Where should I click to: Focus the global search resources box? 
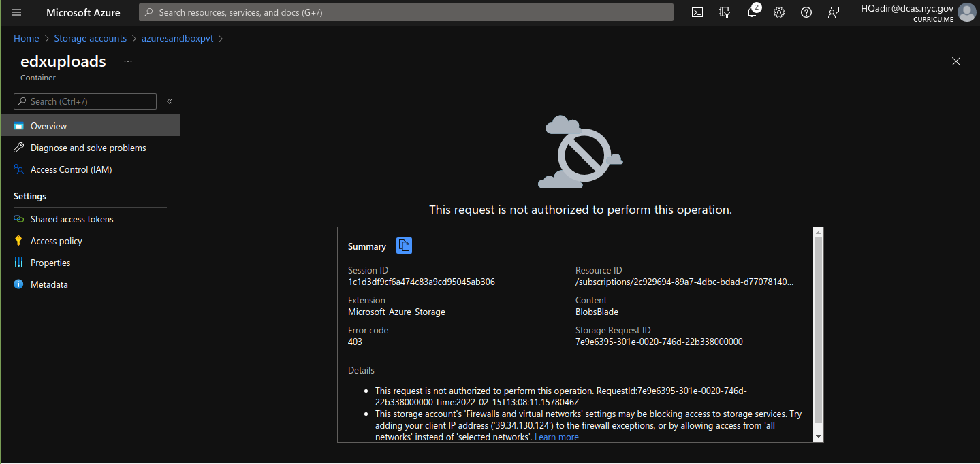[x=406, y=12]
